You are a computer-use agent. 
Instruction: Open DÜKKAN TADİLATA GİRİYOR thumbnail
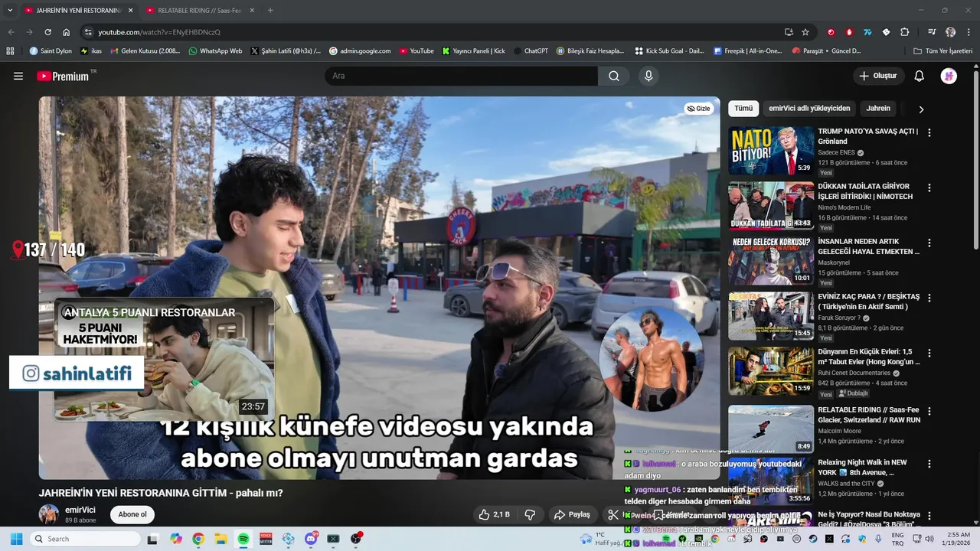(771, 206)
